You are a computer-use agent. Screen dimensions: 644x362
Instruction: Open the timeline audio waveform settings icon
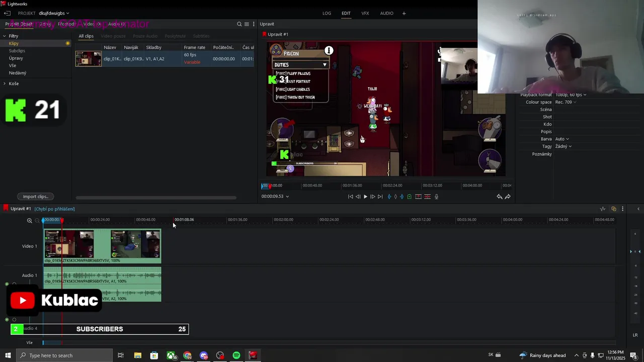(x=603, y=209)
